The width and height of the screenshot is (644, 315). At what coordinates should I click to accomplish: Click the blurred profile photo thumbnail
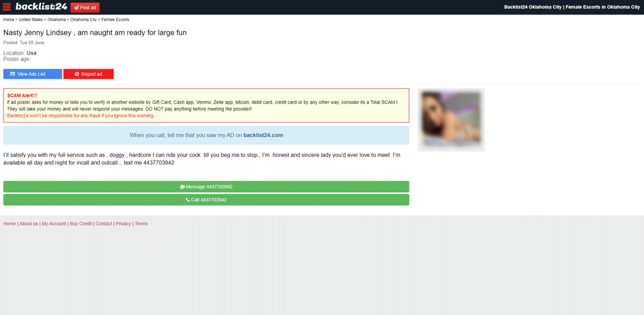pyautogui.click(x=451, y=120)
